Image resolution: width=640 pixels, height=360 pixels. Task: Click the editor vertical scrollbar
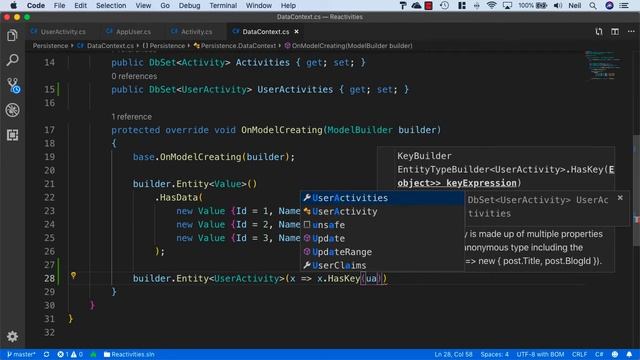click(636, 190)
